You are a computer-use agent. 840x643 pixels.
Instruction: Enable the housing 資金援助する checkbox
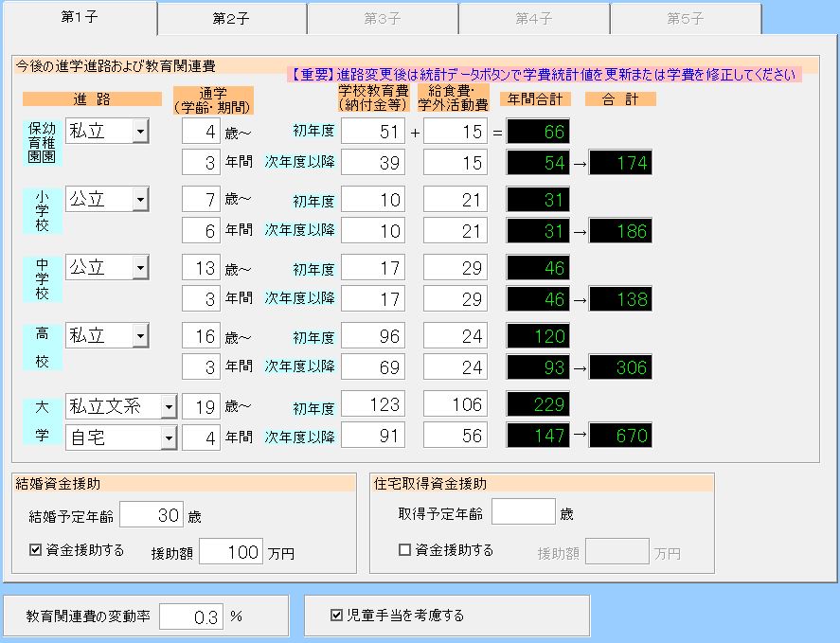pyautogui.click(x=404, y=550)
